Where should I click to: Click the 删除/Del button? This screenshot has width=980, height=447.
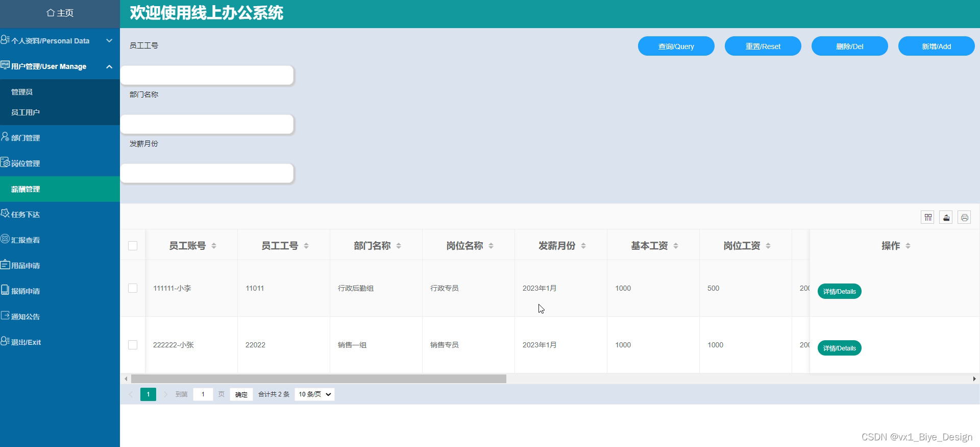(850, 46)
